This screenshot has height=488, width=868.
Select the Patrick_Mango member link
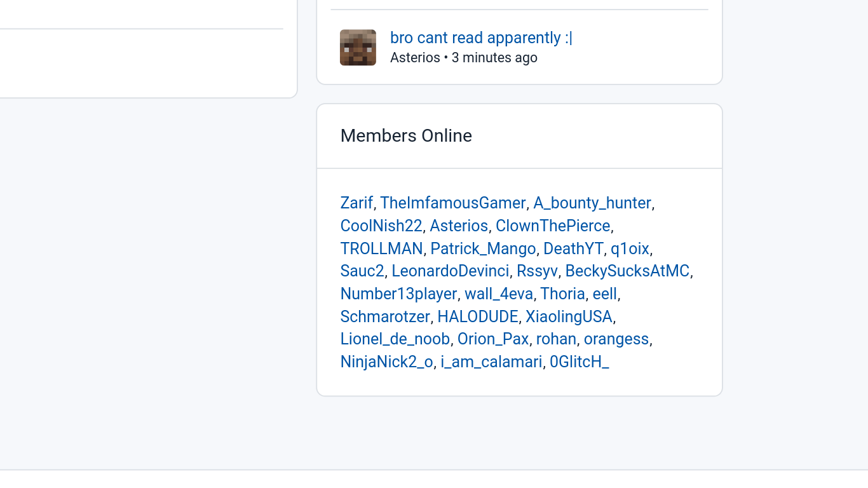pyautogui.click(x=483, y=248)
